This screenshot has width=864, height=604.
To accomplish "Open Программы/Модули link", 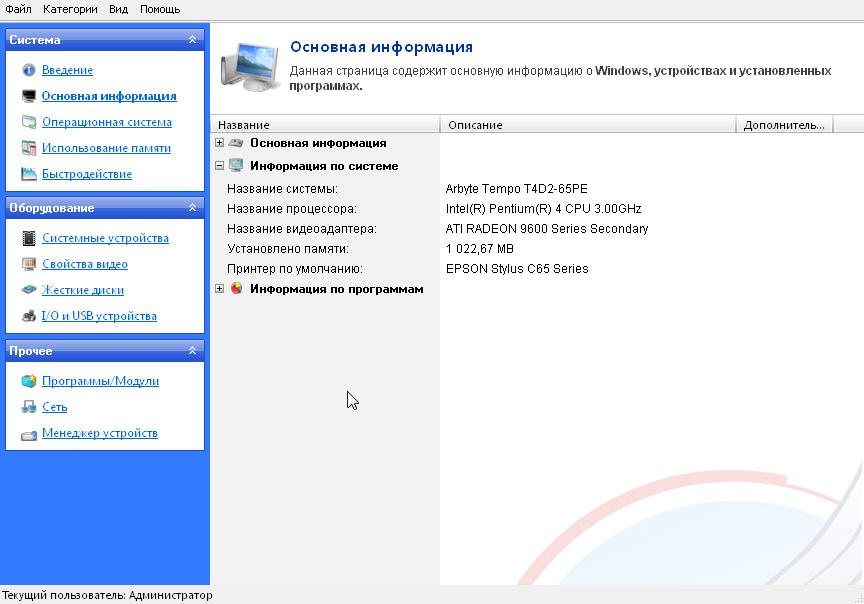I will [100, 381].
